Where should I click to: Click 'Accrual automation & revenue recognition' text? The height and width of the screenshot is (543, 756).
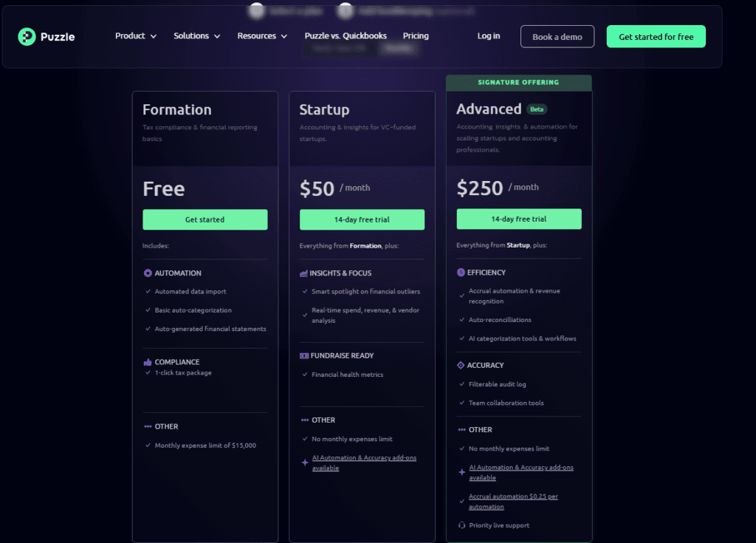click(x=514, y=296)
